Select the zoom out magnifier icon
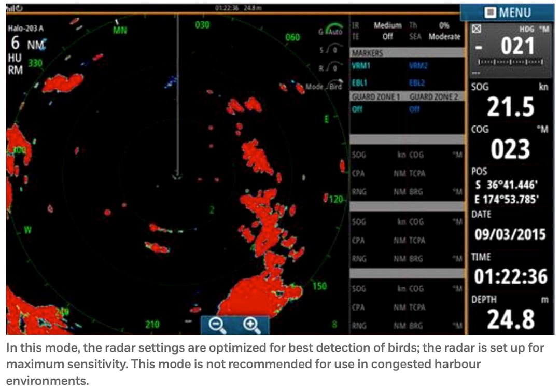The height and width of the screenshot is (392, 560). click(216, 323)
